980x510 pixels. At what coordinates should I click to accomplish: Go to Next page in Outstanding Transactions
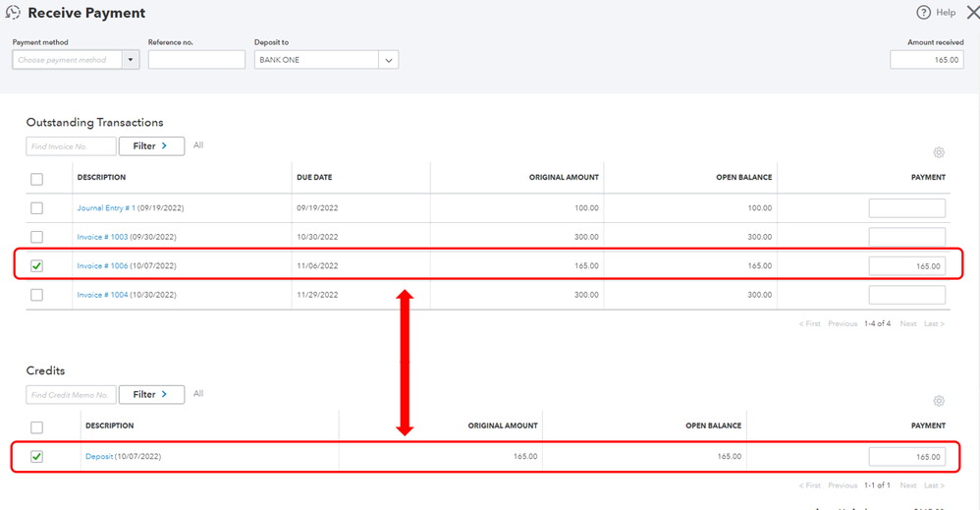[908, 323]
